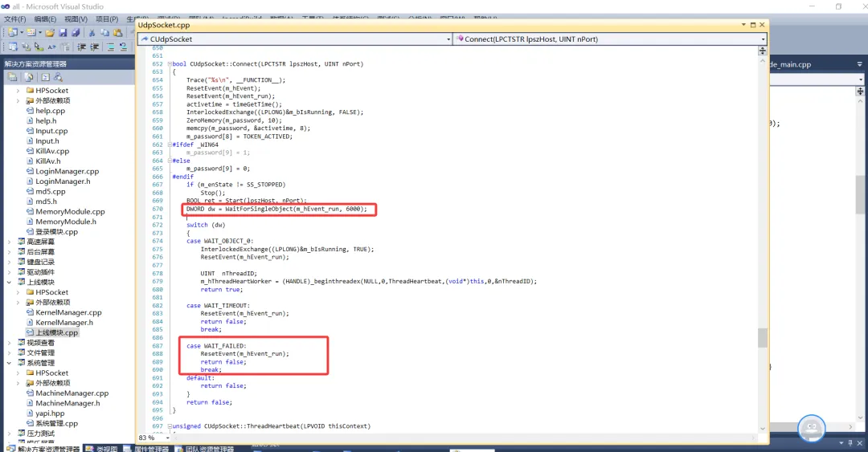Switch to the 解决方案资源管理器 bottom tab
868x452 pixels.
point(43,449)
